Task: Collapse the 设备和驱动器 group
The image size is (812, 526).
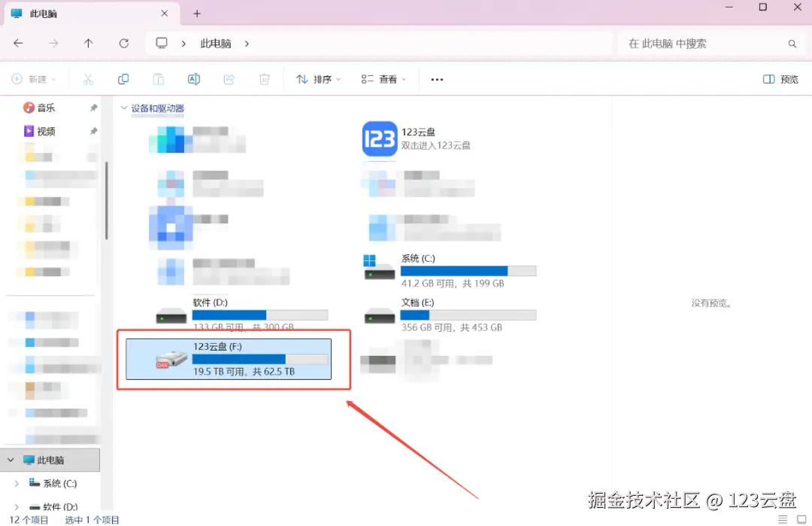Action: point(124,108)
